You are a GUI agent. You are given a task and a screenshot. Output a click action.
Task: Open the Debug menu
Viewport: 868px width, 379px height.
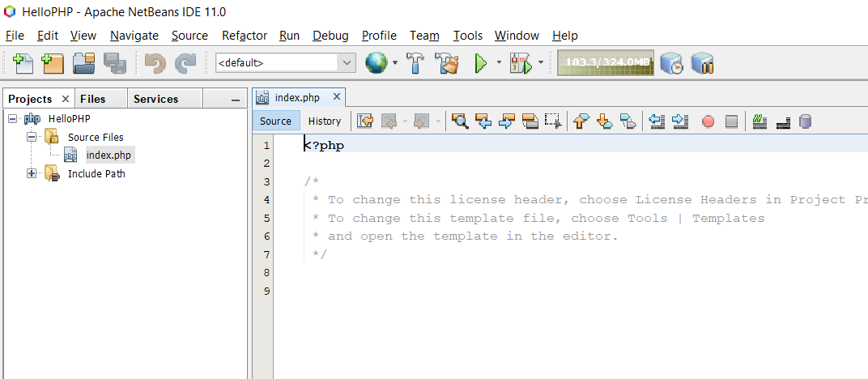(330, 36)
